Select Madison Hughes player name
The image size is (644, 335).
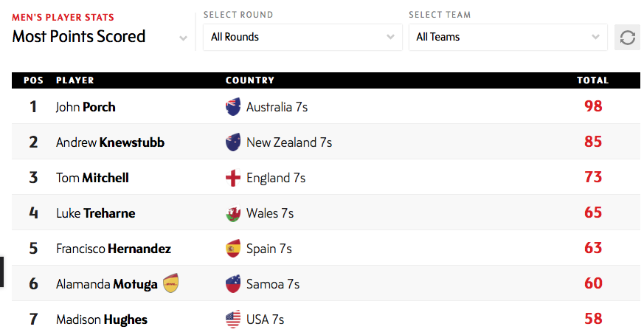tap(102, 320)
